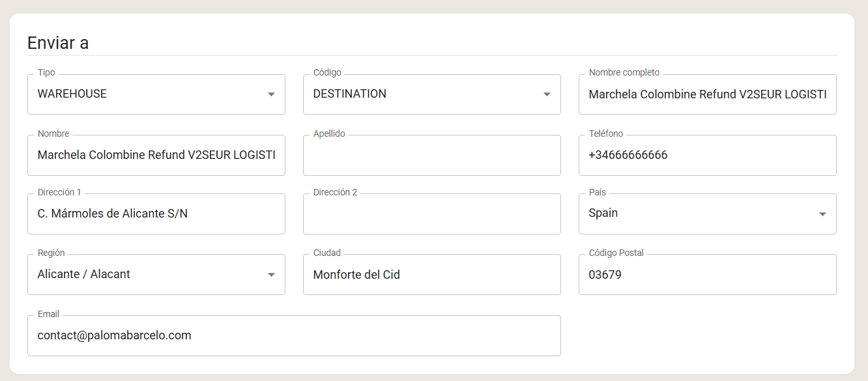The height and width of the screenshot is (381, 868).
Task: Click the Tipo dropdown arrow
Action: tap(272, 94)
